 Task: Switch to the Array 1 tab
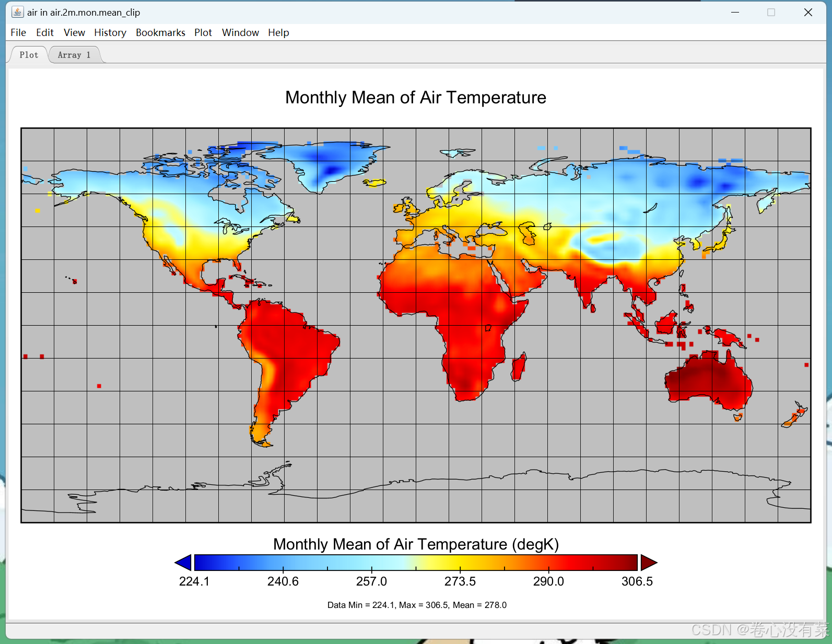coord(74,55)
